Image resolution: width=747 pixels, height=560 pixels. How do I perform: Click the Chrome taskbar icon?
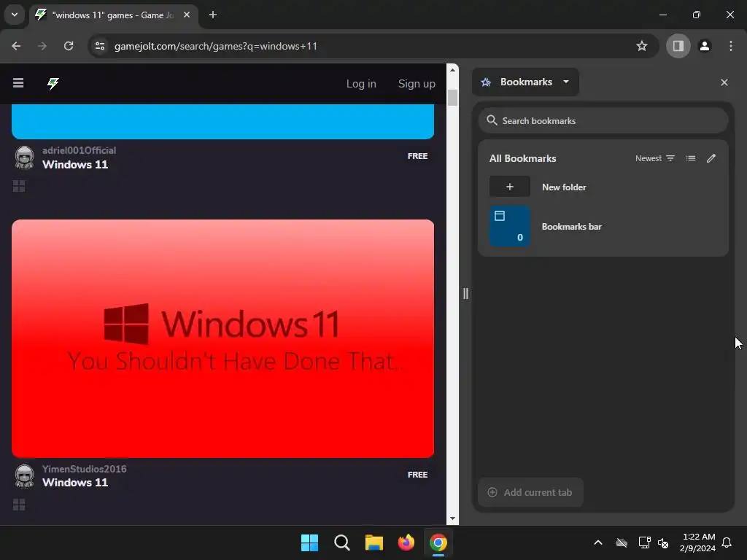point(438,542)
